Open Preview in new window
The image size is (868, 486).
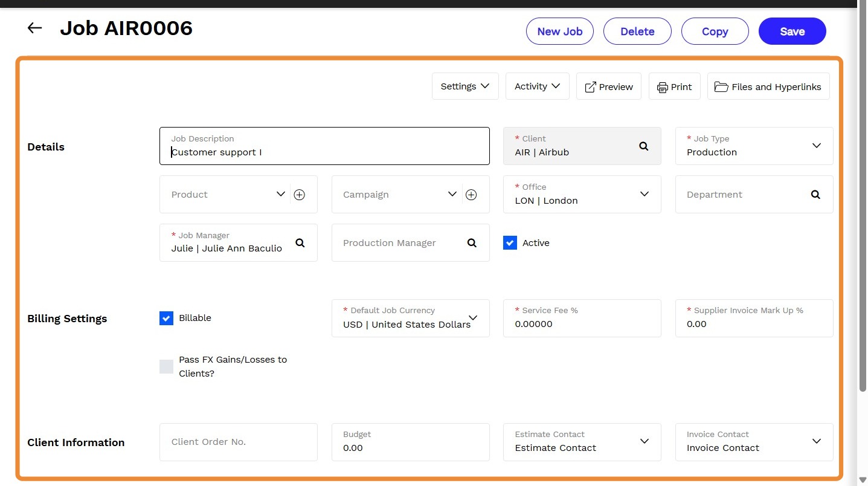[609, 86]
